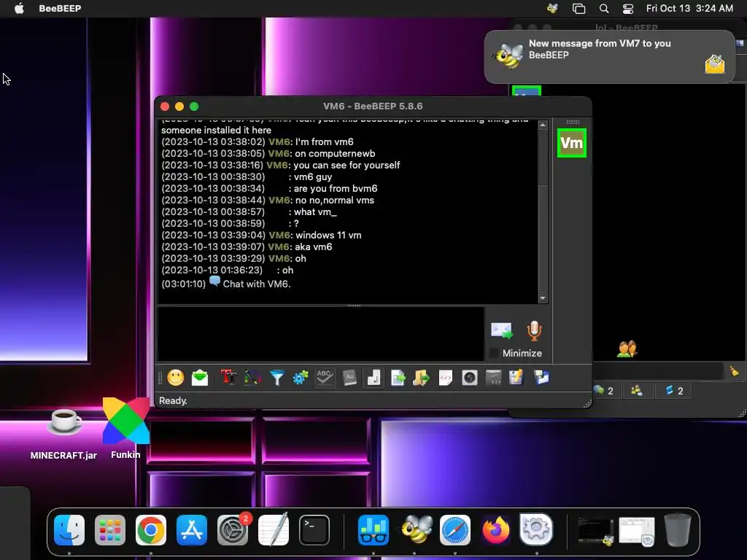The height and width of the screenshot is (560, 747).
Task: Open BeeBEEP bee icon in the Dock
Action: [417, 530]
